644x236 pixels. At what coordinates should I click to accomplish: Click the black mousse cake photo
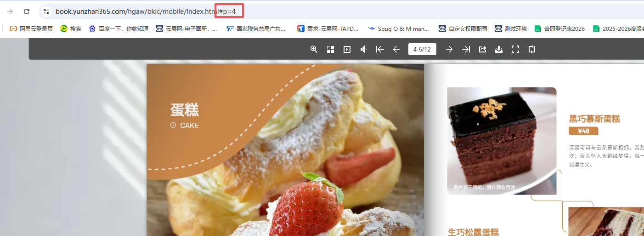click(502, 141)
